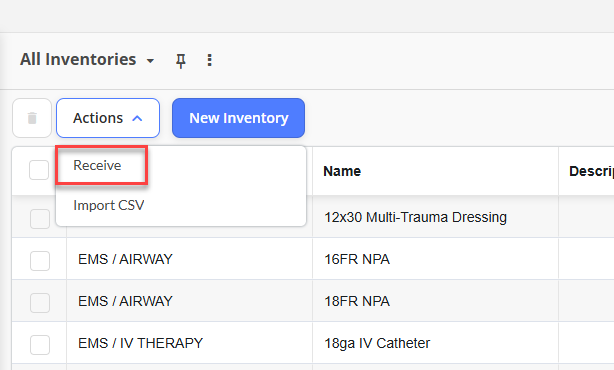This screenshot has height=370, width=614.
Task: Click the trash delete icon button
Action: point(32,118)
